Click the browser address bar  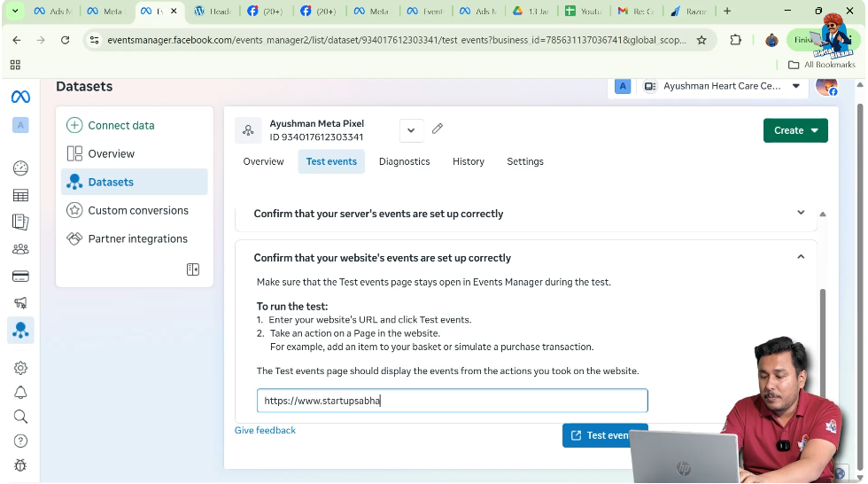point(396,40)
